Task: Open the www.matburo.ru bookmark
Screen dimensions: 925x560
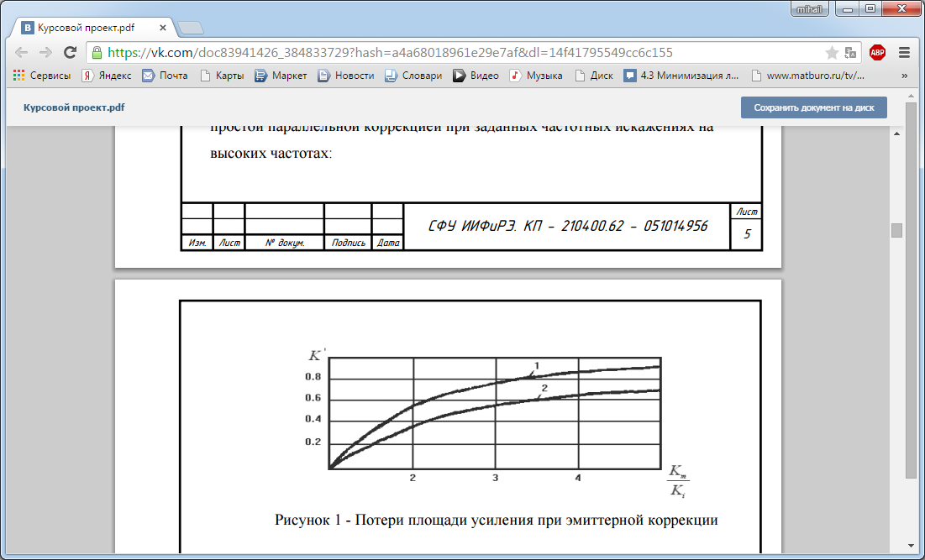Action: click(x=808, y=76)
